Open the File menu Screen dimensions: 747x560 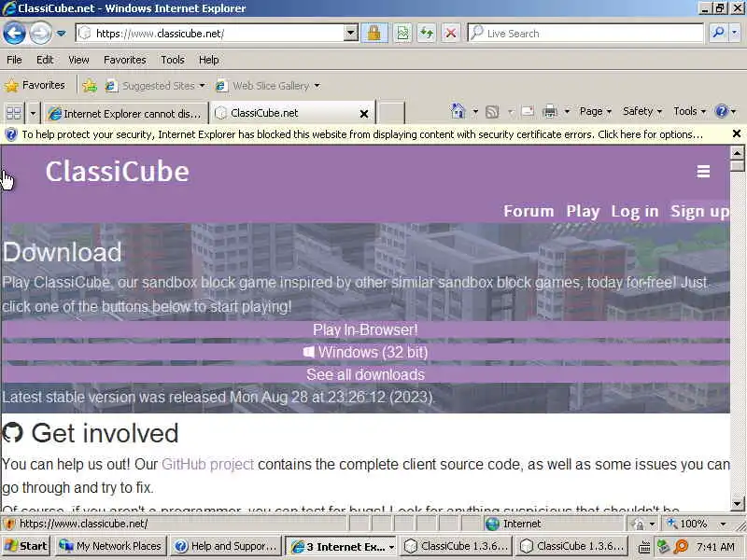[14, 60]
